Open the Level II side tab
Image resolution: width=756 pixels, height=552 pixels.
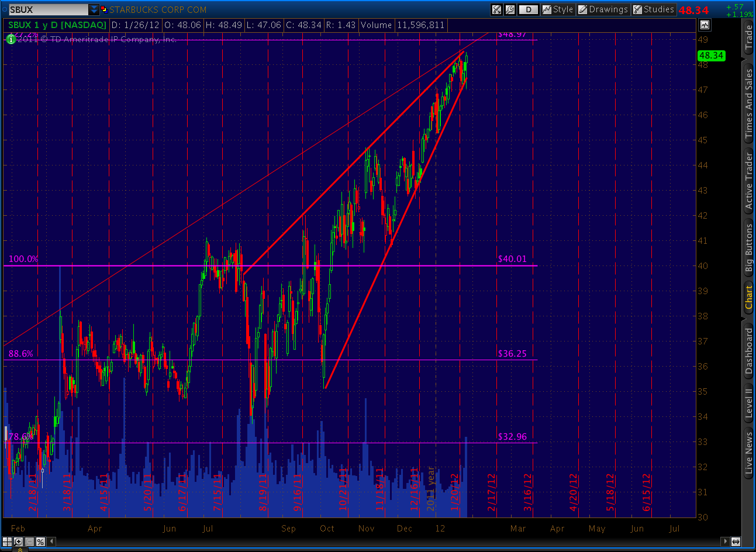[748, 402]
